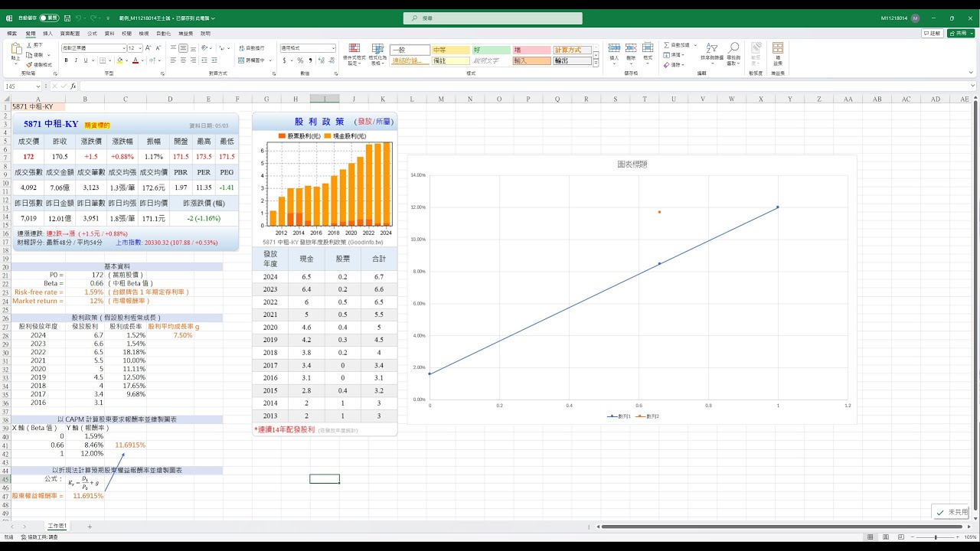Open the File (檔案) menu
This screenshot has width=980, height=551.
11,34
